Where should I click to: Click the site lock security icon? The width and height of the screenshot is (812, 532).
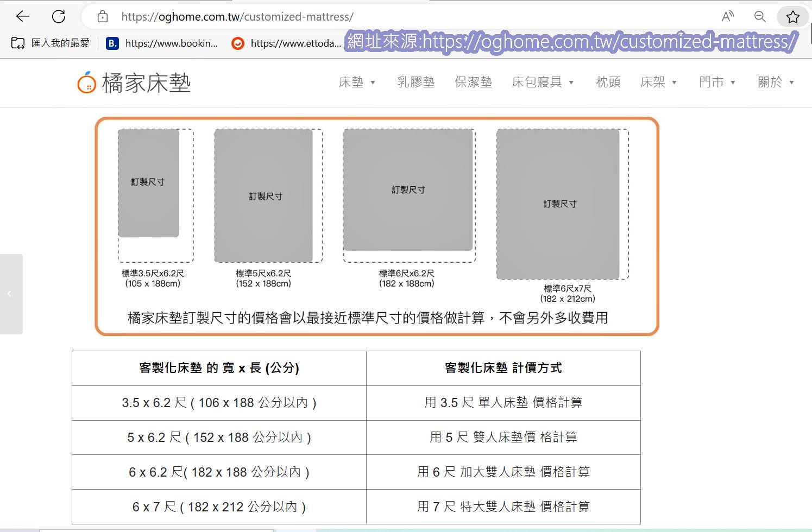[103, 17]
